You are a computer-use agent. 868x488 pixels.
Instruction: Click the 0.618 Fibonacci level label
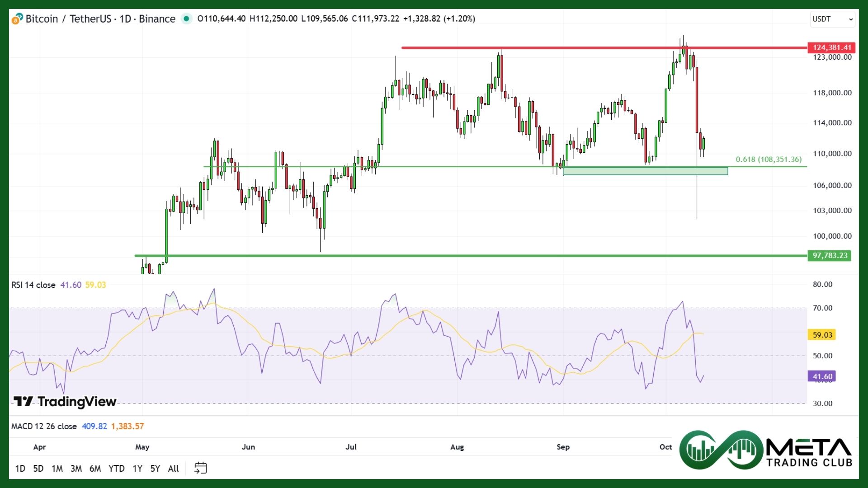(769, 160)
